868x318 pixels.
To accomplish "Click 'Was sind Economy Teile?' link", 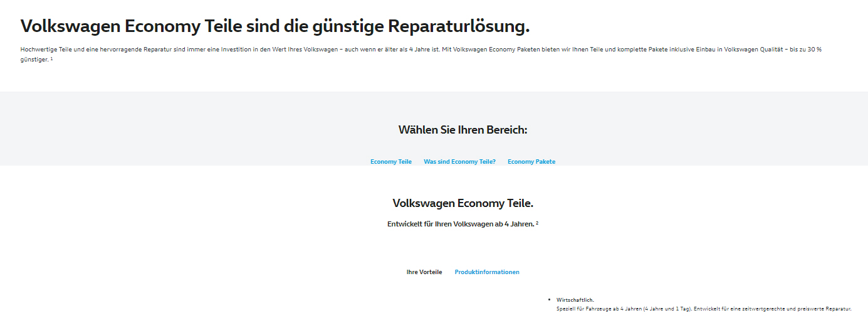I will pyautogui.click(x=459, y=162).
